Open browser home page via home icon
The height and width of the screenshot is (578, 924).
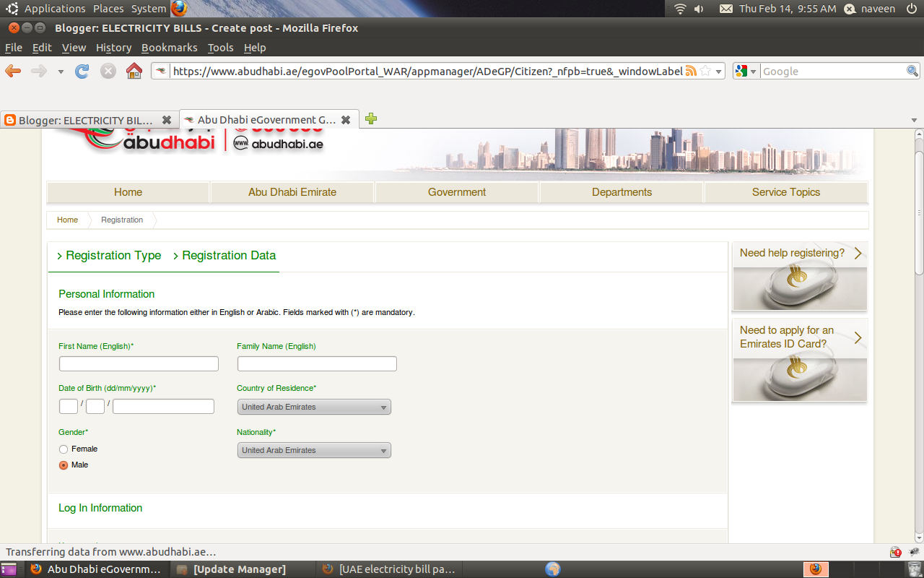coord(134,71)
